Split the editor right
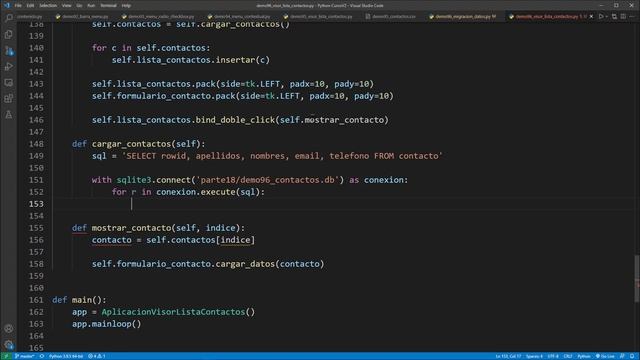 point(623,16)
